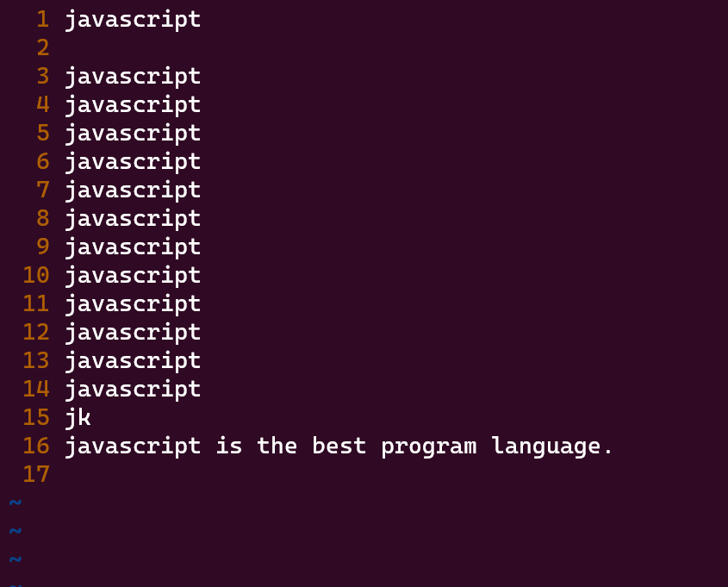Screen dimensions: 728x587
Task: Click the "jk" text on line 15
Action: pyautogui.click(x=78, y=417)
